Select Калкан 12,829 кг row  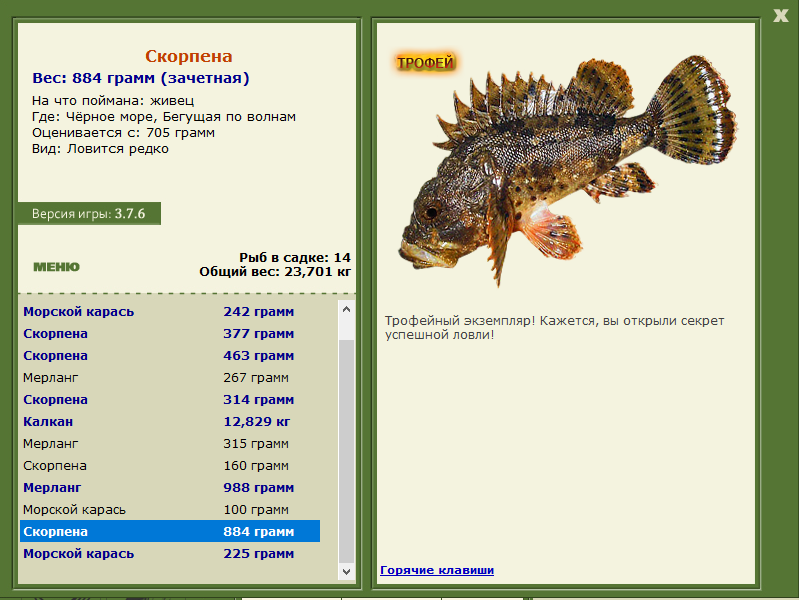(170, 422)
